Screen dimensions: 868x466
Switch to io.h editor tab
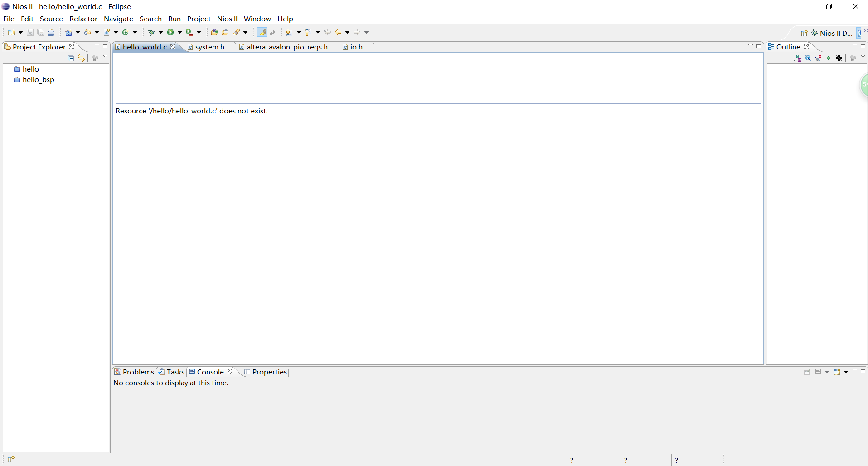pos(356,47)
